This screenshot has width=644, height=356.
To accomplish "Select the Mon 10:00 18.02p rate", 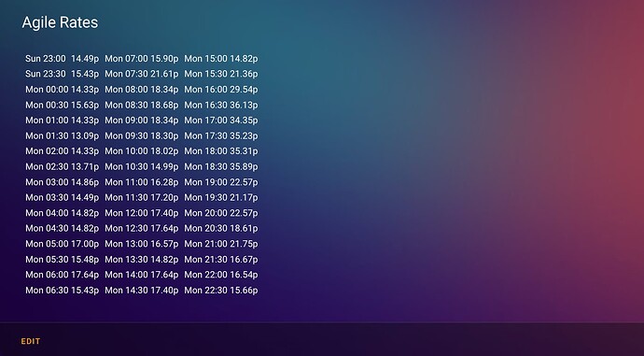I will tap(142, 151).
